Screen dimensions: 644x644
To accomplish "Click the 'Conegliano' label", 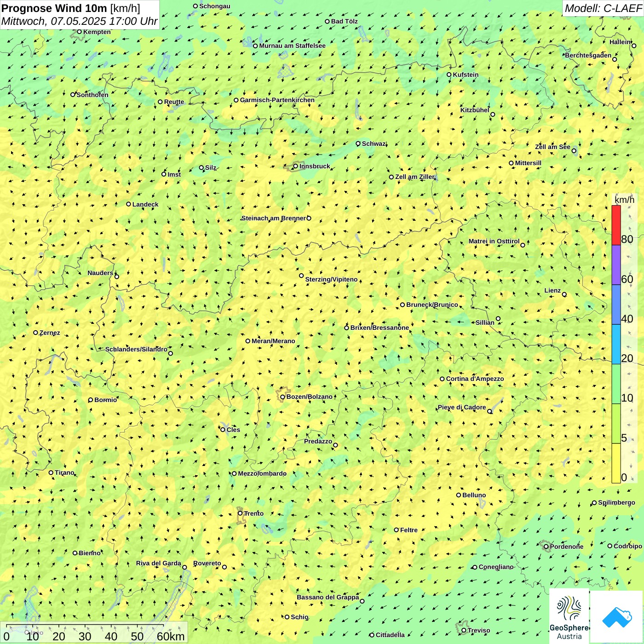I will (x=496, y=567).
